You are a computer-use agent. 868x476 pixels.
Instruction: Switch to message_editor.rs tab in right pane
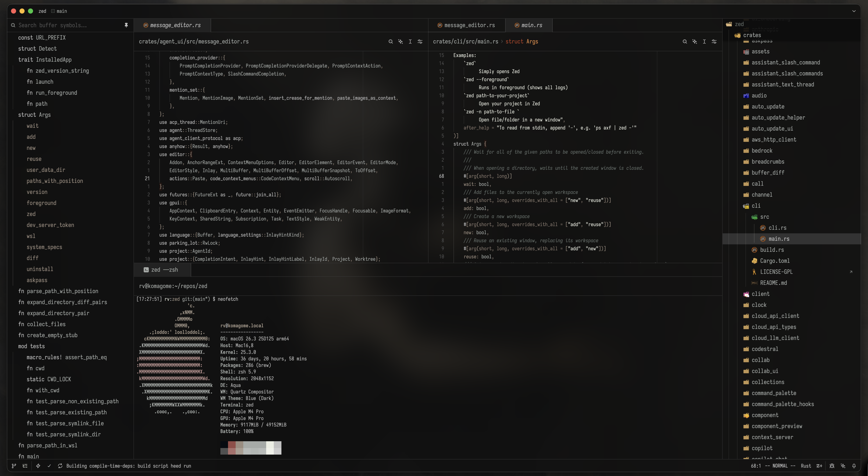pos(466,25)
